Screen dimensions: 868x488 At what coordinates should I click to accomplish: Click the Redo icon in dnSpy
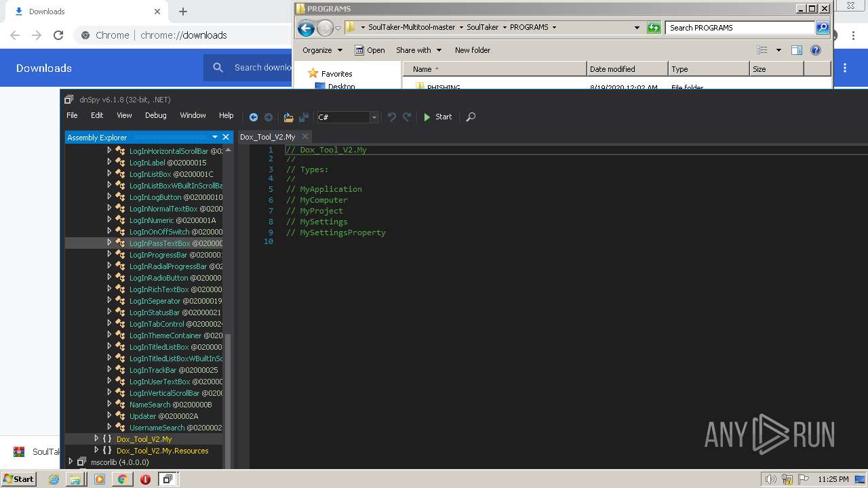pyautogui.click(x=407, y=117)
